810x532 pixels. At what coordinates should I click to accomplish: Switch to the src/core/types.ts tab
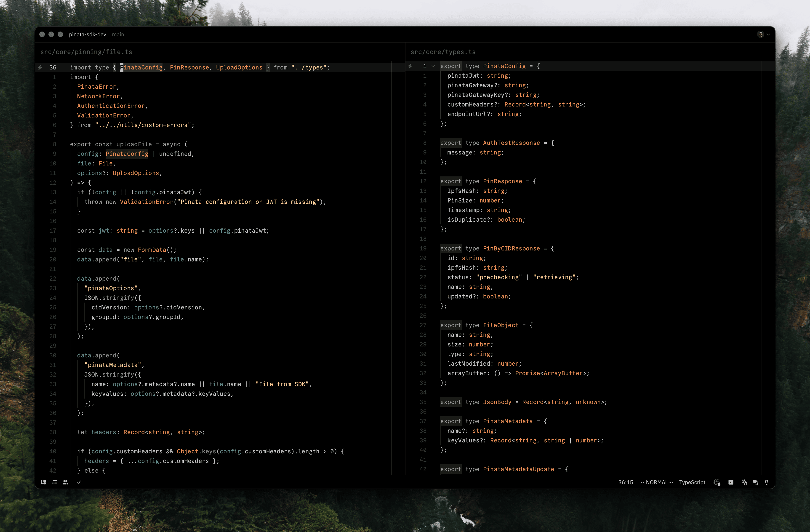pyautogui.click(x=443, y=52)
